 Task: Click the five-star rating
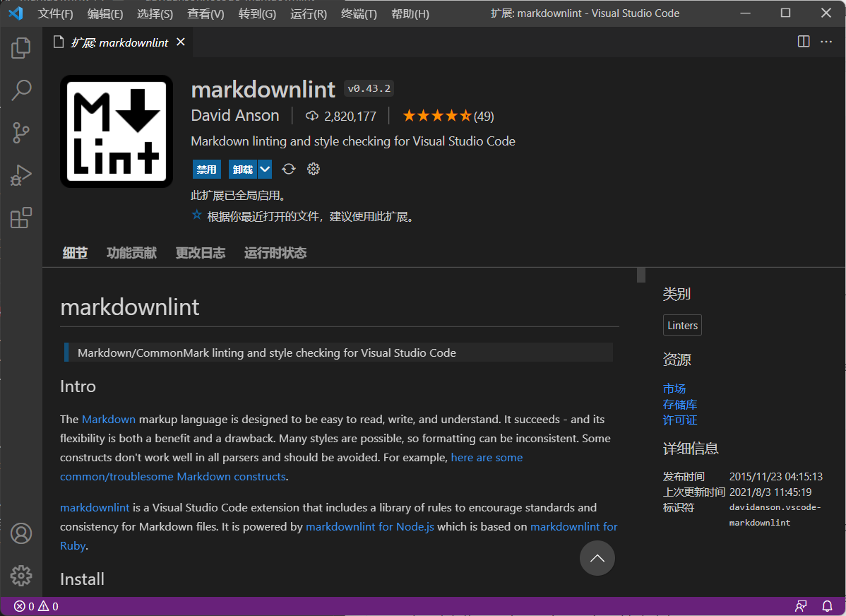(437, 116)
